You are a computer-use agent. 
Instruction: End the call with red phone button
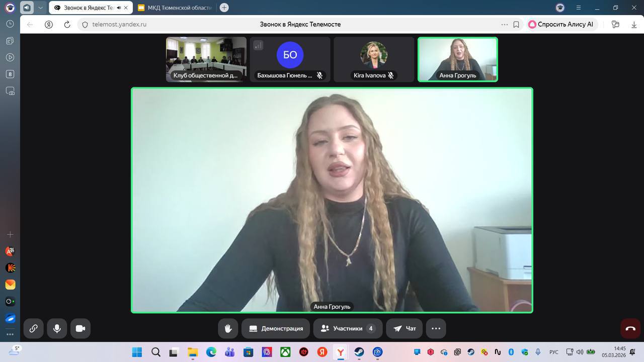click(630, 329)
